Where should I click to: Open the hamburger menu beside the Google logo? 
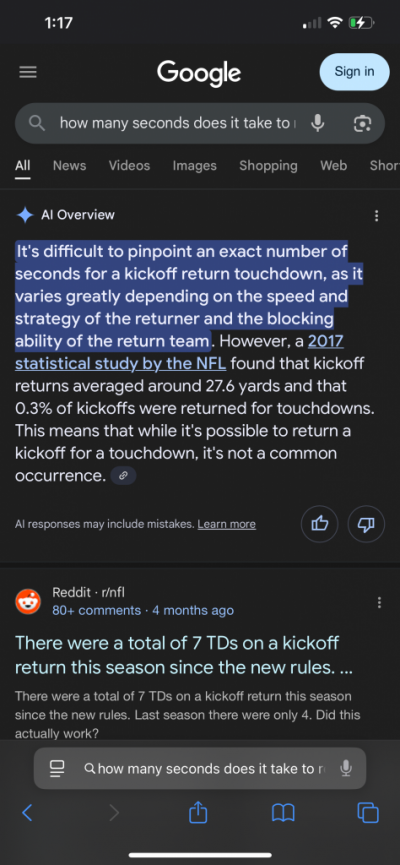click(28, 72)
